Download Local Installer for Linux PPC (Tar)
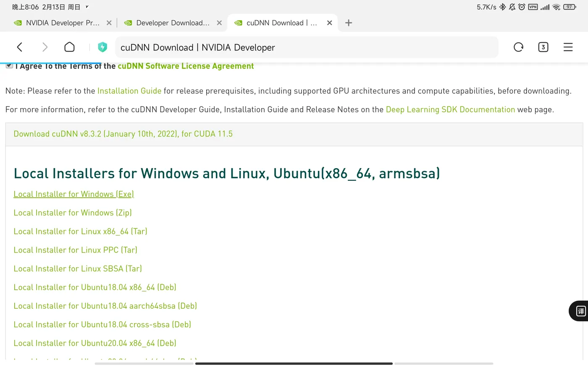The image size is (588, 368). [x=75, y=250]
